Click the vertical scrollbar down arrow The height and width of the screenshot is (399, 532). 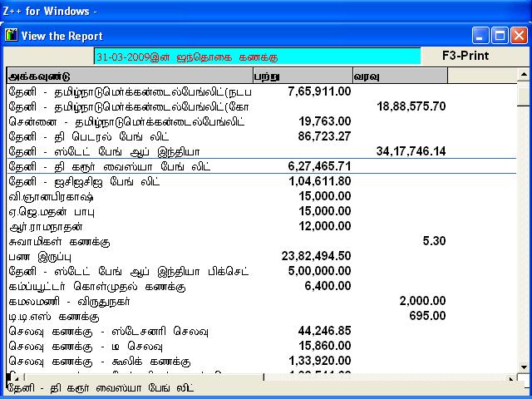pos(524,367)
